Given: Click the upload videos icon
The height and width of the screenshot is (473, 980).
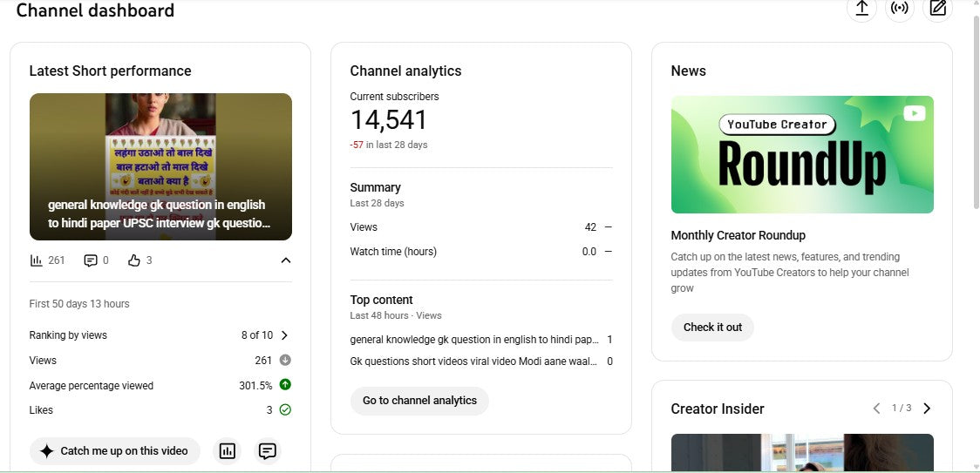Looking at the screenshot, I should (x=861, y=8).
